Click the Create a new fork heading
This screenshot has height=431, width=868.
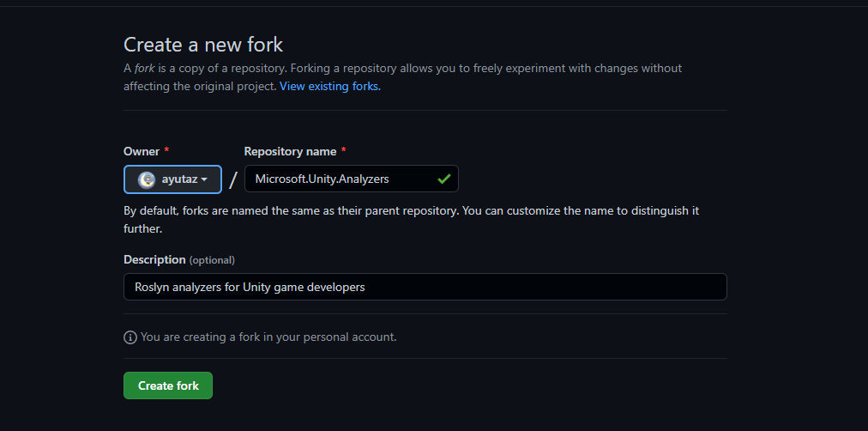click(x=203, y=45)
